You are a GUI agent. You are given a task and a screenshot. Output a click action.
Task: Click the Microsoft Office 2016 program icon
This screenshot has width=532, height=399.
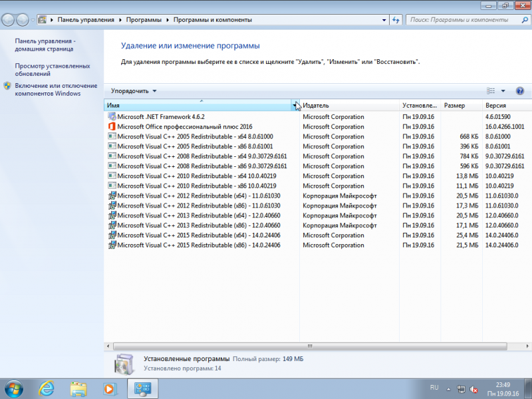pos(112,126)
